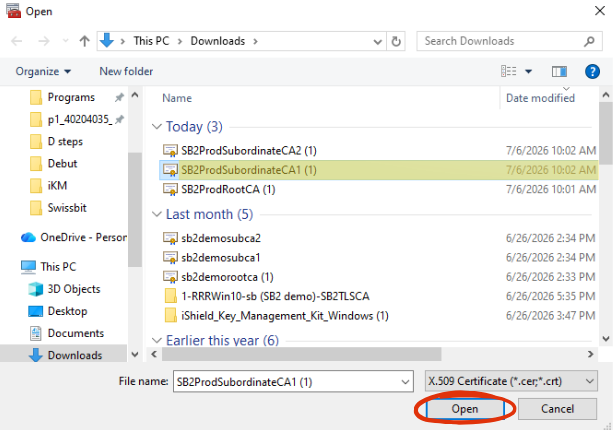The height and width of the screenshot is (430, 613).
Task: Select the D steps folder
Action: (x=65, y=142)
